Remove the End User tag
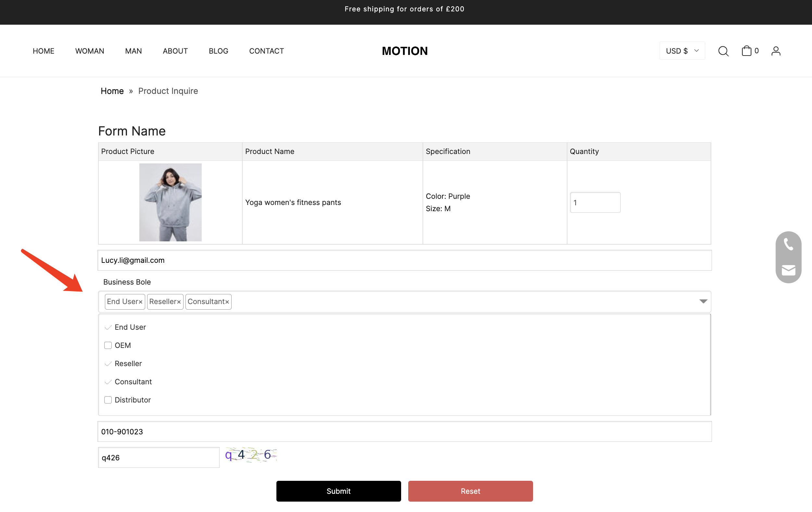The width and height of the screenshot is (812, 512). [140, 302]
